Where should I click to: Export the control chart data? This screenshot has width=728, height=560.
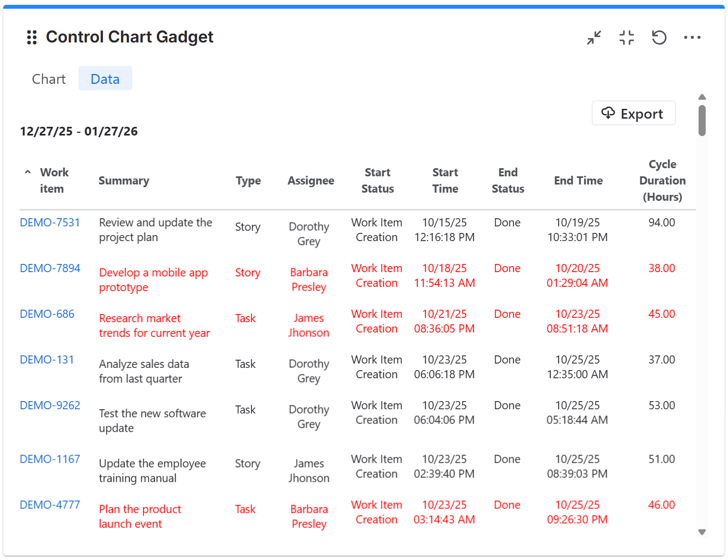[x=633, y=113]
